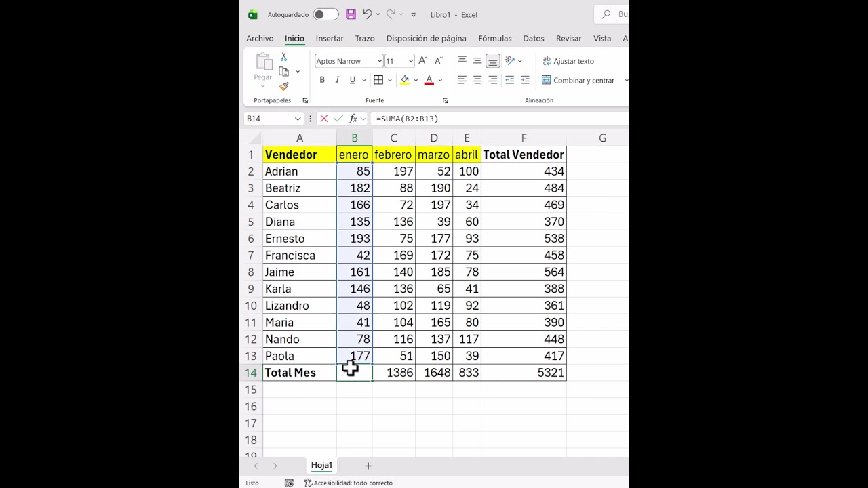Viewport: 868px width, 488px height.
Task: Select column F header
Action: 524,138
